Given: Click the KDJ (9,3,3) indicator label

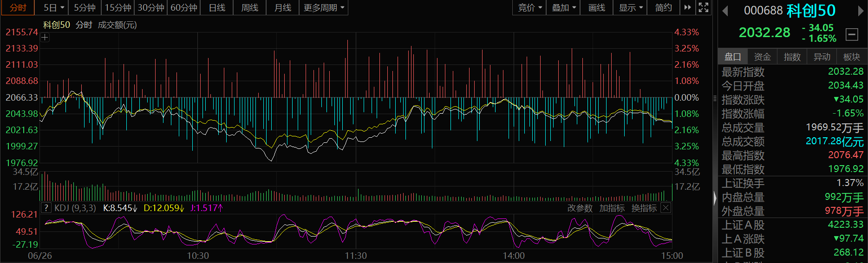Looking at the screenshot, I should [75, 208].
